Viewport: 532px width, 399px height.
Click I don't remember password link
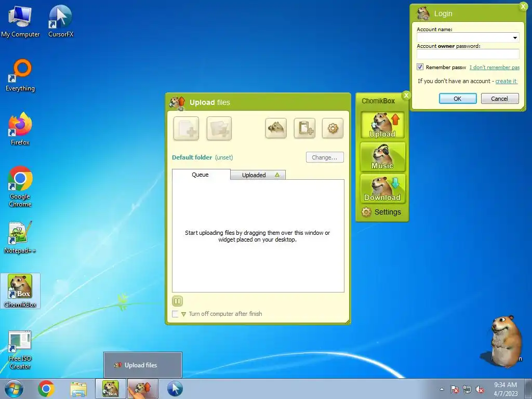(495, 67)
